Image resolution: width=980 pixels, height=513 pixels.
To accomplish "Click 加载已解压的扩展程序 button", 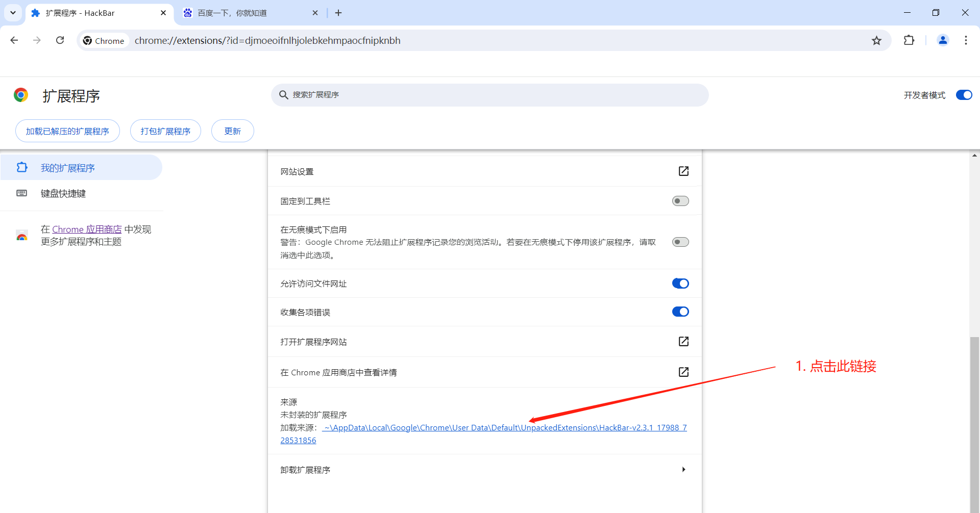I will click(67, 131).
